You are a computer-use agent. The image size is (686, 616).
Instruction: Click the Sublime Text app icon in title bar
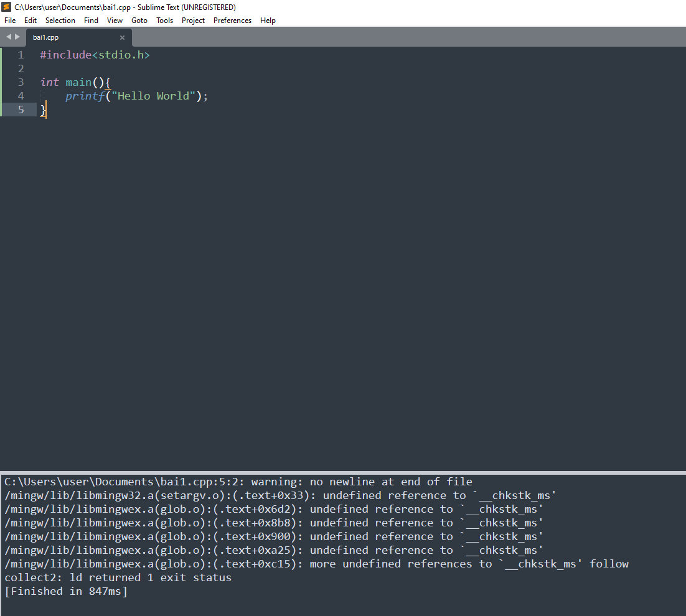tap(6, 7)
